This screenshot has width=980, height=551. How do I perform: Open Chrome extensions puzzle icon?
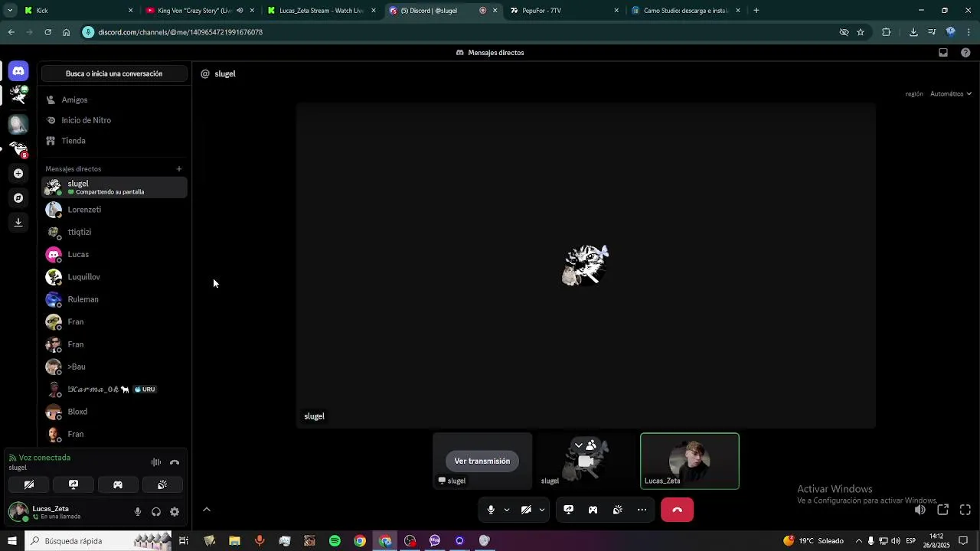click(887, 32)
